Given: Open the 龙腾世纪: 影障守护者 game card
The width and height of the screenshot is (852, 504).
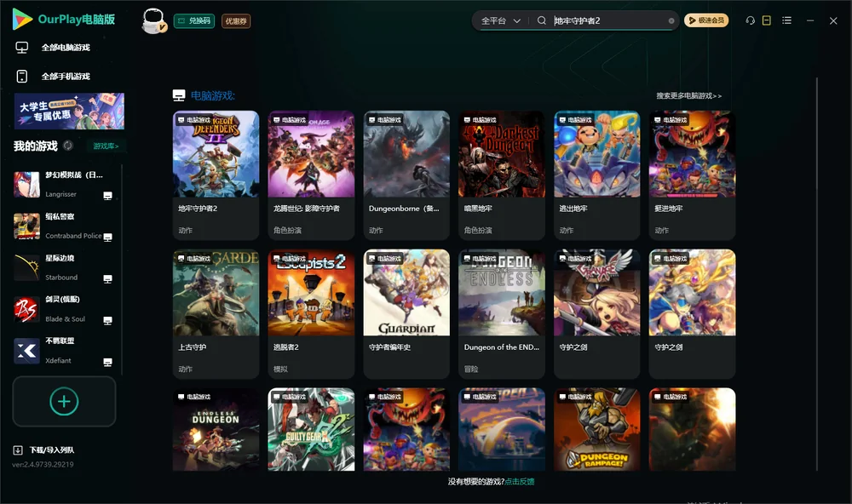Looking at the screenshot, I should tap(311, 175).
